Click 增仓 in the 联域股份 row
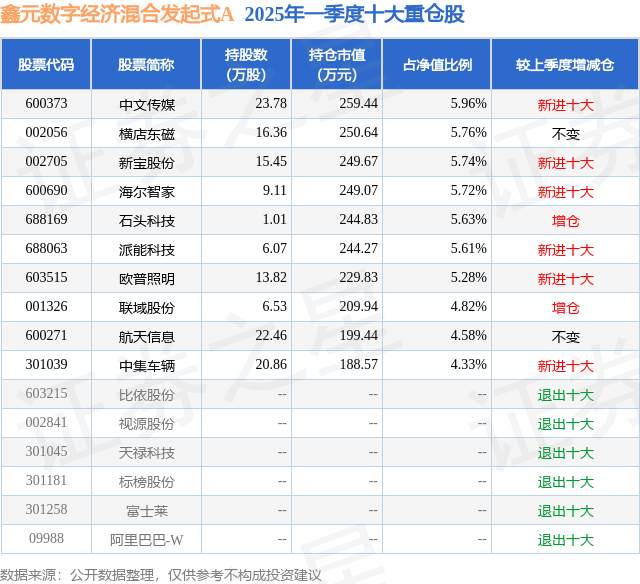640x584 pixels. (565, 308)
